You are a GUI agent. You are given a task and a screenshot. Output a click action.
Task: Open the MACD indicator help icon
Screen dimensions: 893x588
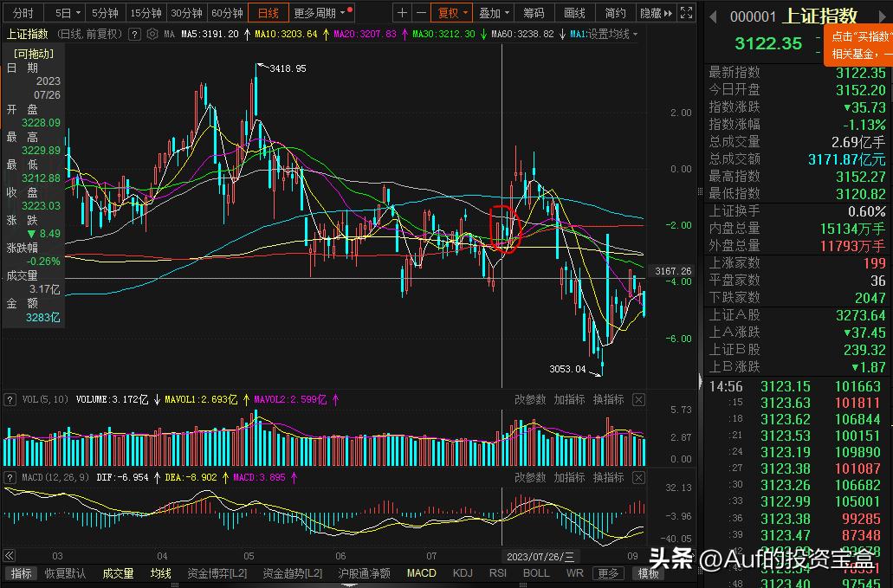pyautogui.click(x=10, y=477)
